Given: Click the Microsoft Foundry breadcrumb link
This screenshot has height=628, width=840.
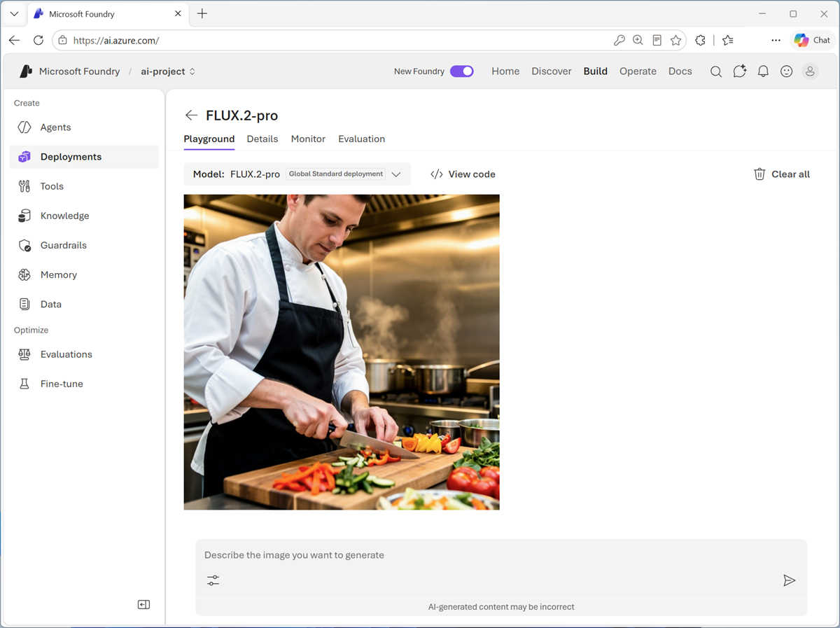Looking at the screenshot, I should pyautogui.click(x=79, y=71).
